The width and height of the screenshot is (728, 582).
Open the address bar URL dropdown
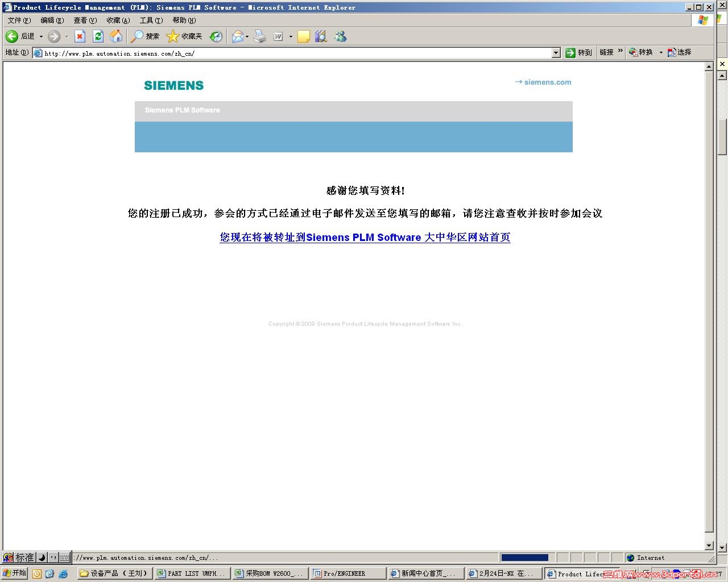click(556, 53)
